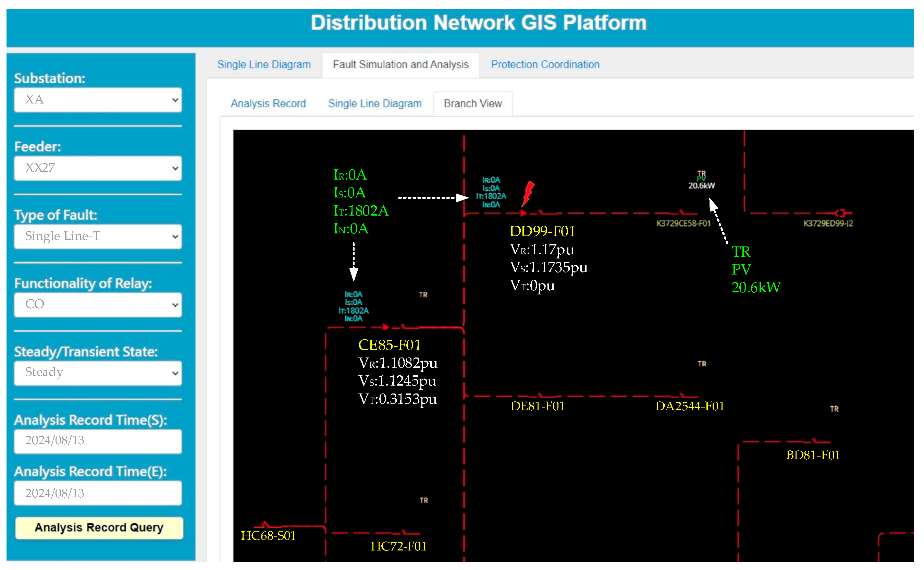Open the Functionality of Relay dropdown
This screenshot has height=570, width=924.
(98, 305)
